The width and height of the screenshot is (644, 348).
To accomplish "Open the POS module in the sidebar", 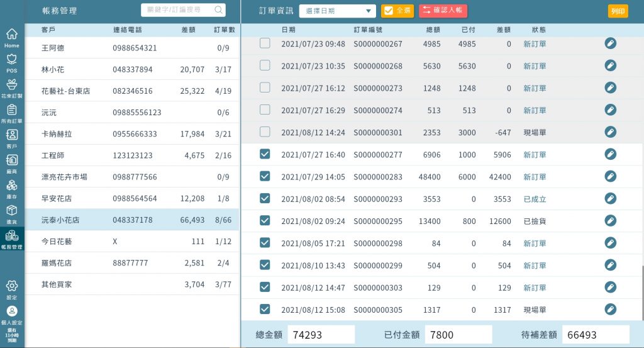I will tap(12, 64).
